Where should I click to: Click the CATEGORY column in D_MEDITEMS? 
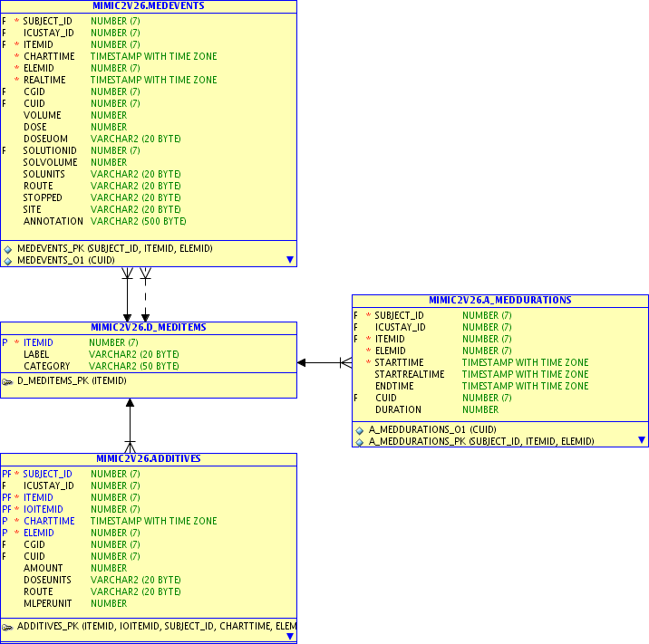pos(47,366)
